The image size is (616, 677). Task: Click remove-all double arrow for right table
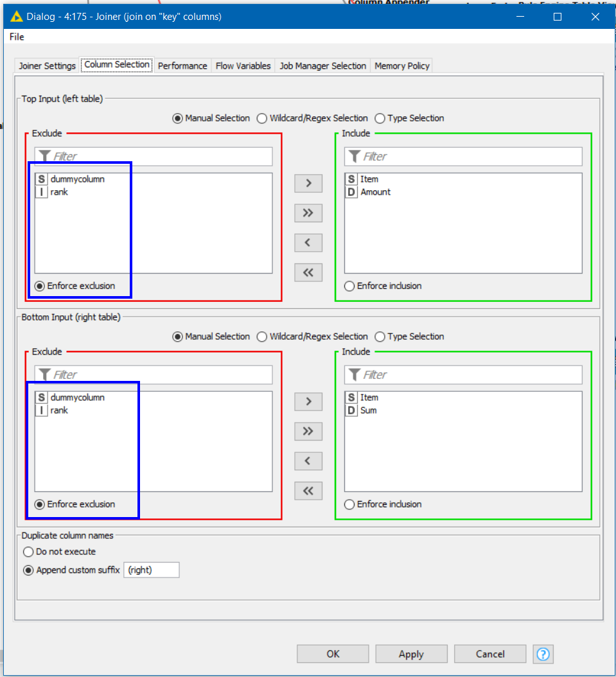click(308, 491)
